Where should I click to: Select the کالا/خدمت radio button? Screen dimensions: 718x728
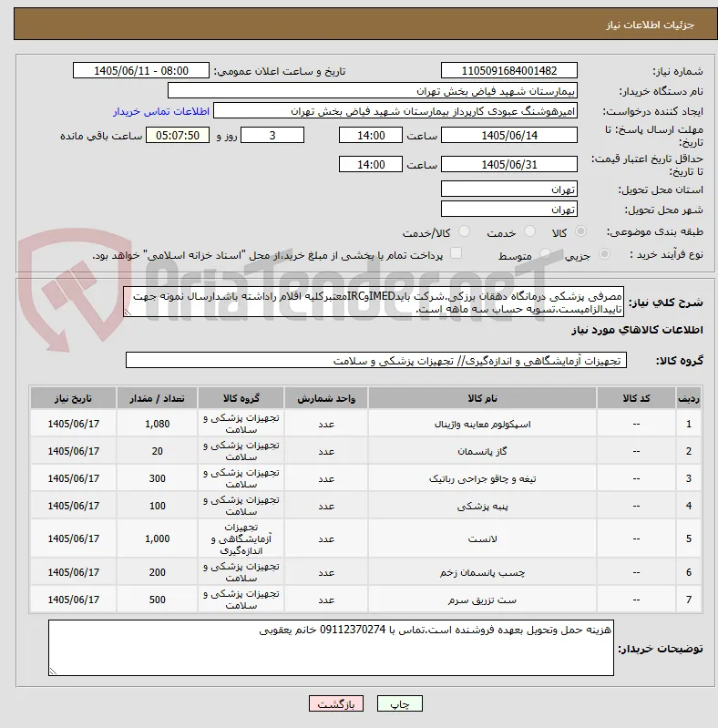pyautogui.click(x=464, y=231)
